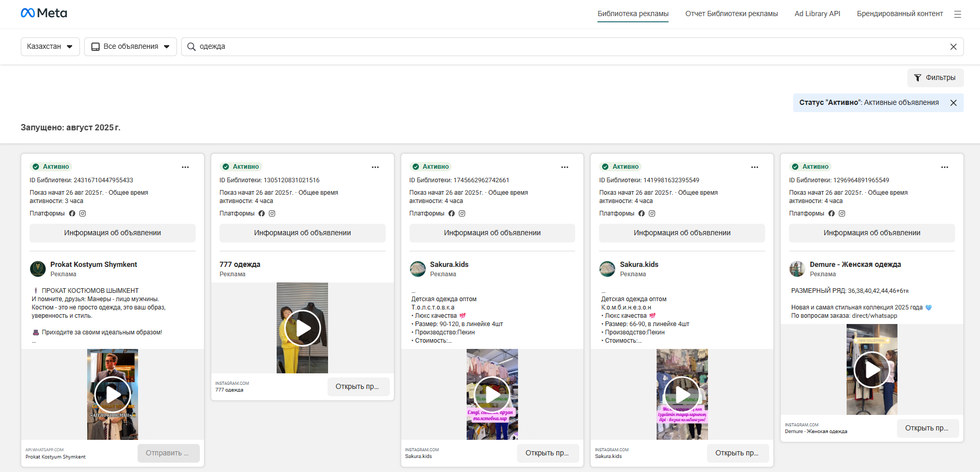Clear the search field text
Screen dimensions: 980x472
pyautogui.click(x=953, y=47)
